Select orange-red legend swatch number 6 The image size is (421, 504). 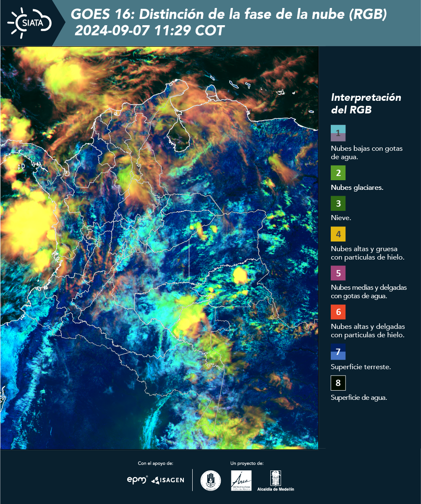(338, 312)
